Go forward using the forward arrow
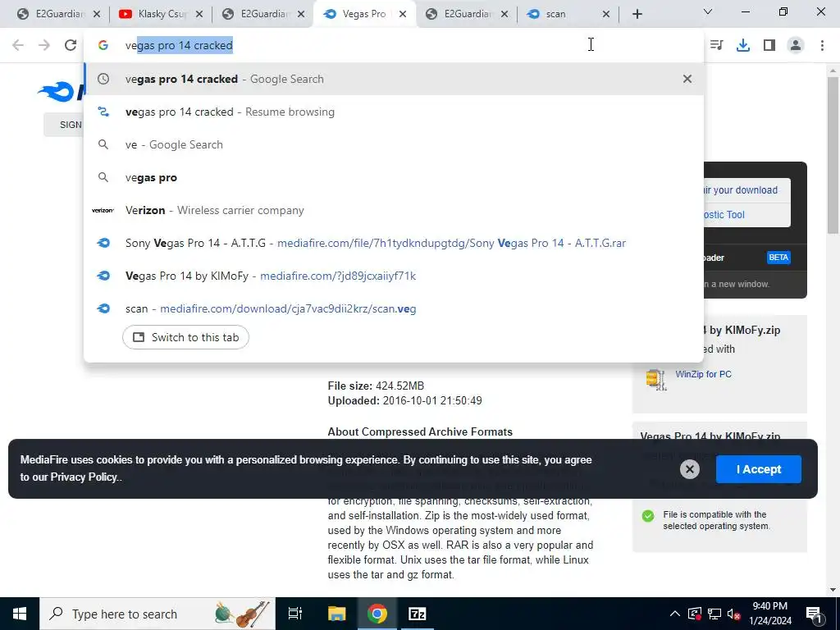The width and height of the screenshot is (840, 630). pos(44,46)
